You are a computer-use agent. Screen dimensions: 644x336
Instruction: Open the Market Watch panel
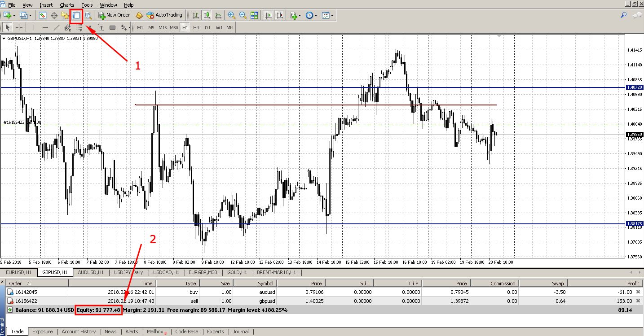(x=42, y=15)
